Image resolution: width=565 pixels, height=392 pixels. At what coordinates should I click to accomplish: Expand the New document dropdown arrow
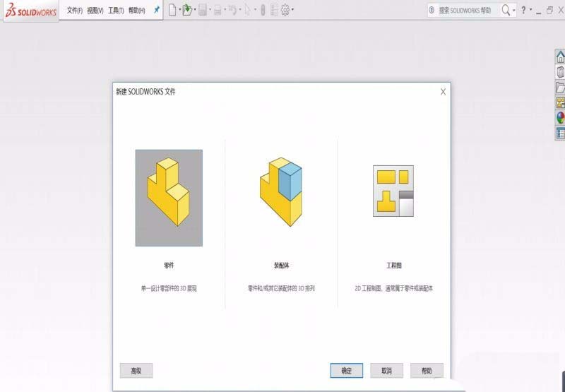[x=180, y=9]
